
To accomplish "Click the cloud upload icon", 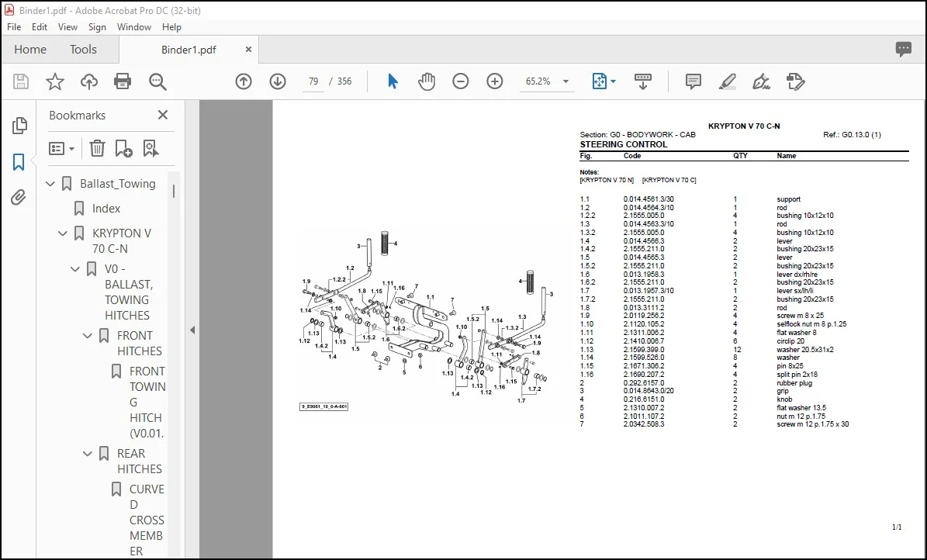I will (x=88, y=81).
